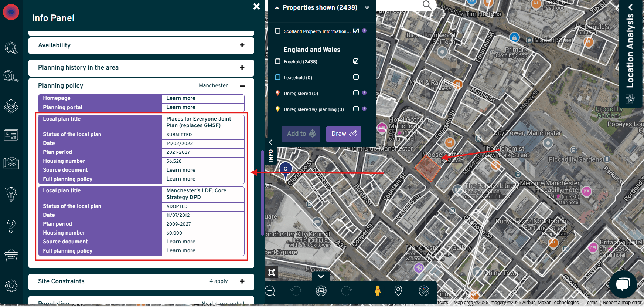The height and width of the screenshot is (307, 644).
Task: Open the search magnifier tool in sidebar
Action: coord(11,48)
